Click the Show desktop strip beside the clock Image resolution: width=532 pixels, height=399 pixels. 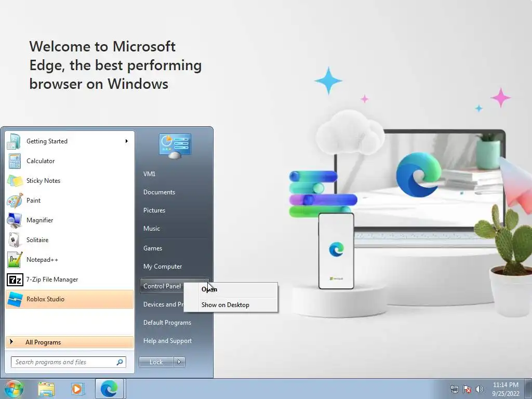point(528,389)
